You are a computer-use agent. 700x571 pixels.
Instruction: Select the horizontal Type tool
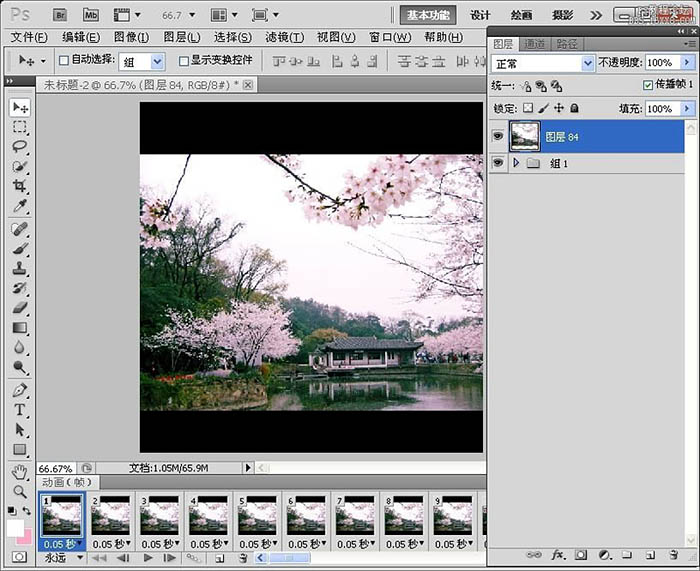(19, 410)
